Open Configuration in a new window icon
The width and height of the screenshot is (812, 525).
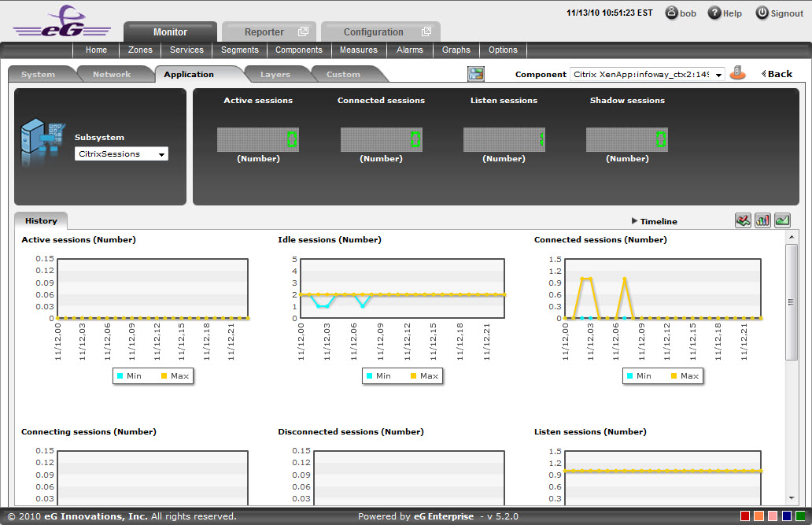tap(426, 31)
